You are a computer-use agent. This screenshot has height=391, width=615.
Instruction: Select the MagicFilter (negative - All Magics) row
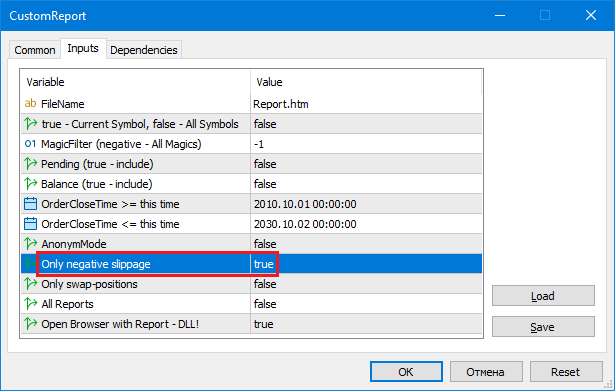click(x=251, y=144)
